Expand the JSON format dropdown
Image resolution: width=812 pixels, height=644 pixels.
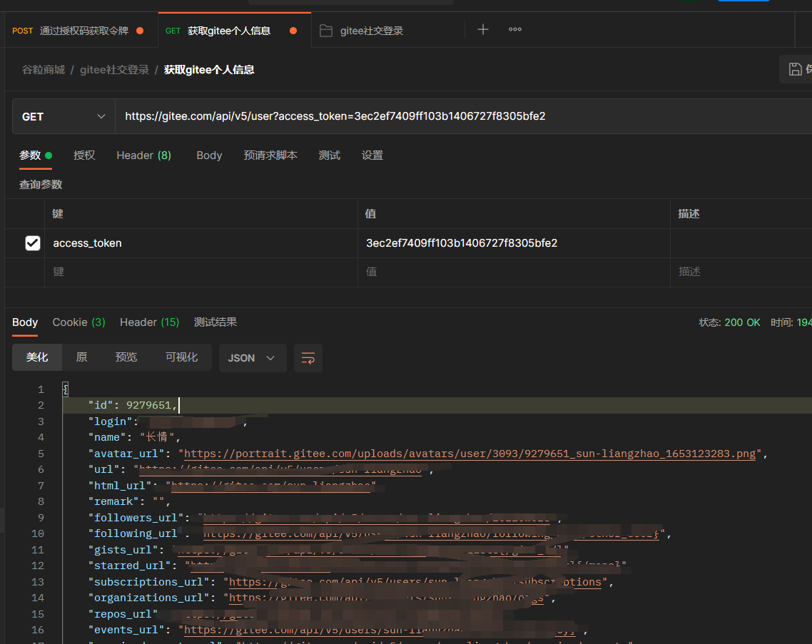point(252,358)
